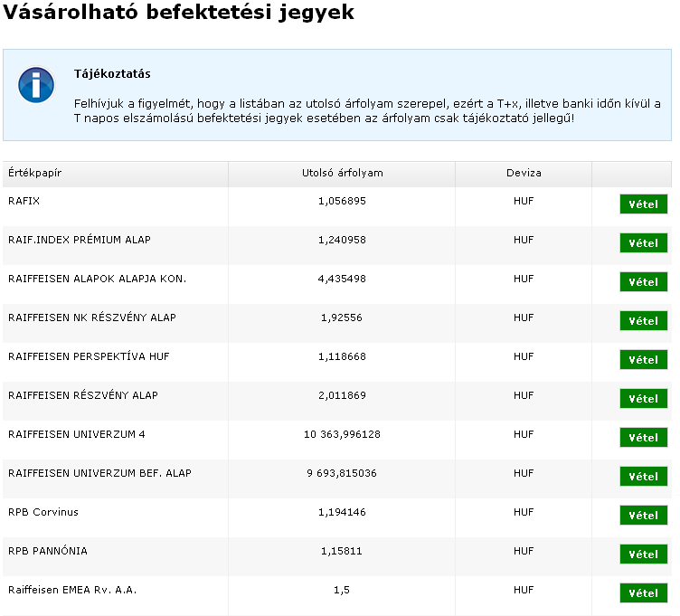680x616 pixels.
Task: Click the blue information icon
Action: coord(36,85)
